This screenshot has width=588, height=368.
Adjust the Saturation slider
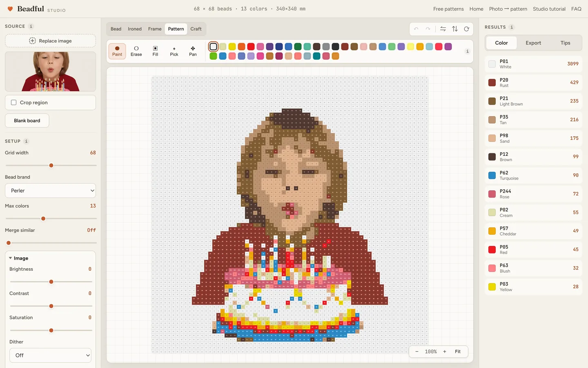pos(51,330)
